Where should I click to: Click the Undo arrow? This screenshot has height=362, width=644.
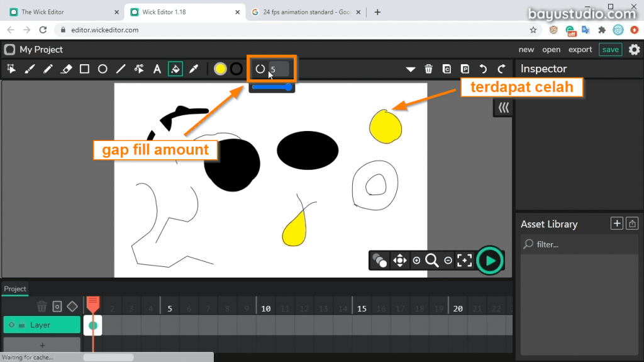click(x=484, y=69)
